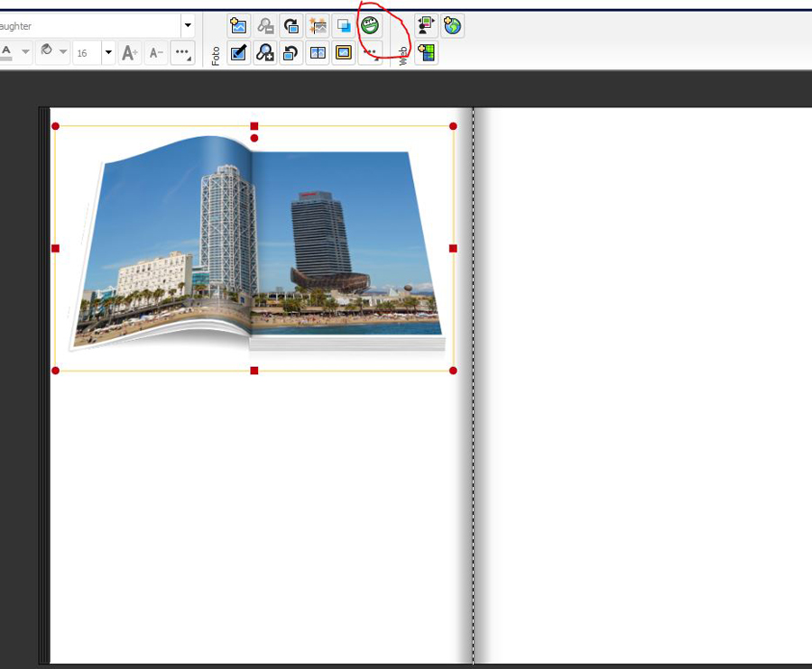Click the yellow photo frame icon
Screen dimensions: 812x669
[344, 53]
